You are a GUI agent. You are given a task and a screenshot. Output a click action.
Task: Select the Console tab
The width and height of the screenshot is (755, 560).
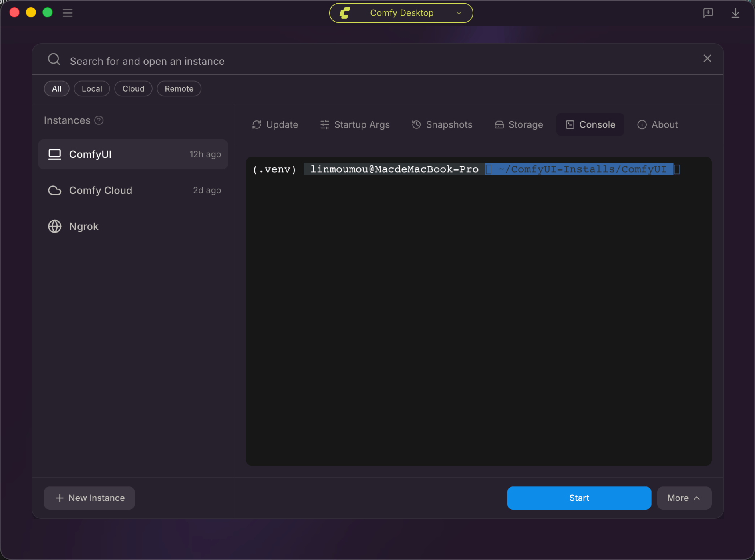590,124
